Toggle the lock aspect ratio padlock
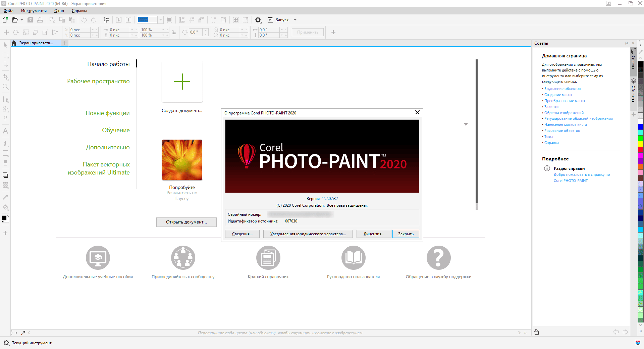This screenshot has width=644, height=349. click(174, 33)
